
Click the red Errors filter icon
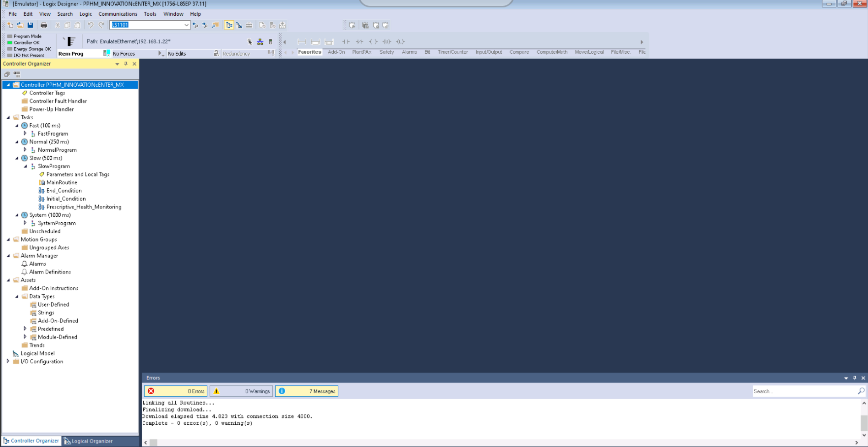151,391
